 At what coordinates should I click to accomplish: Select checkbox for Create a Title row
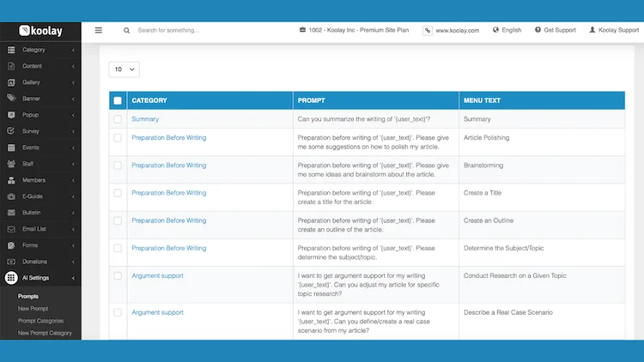[x=118, y=193]
